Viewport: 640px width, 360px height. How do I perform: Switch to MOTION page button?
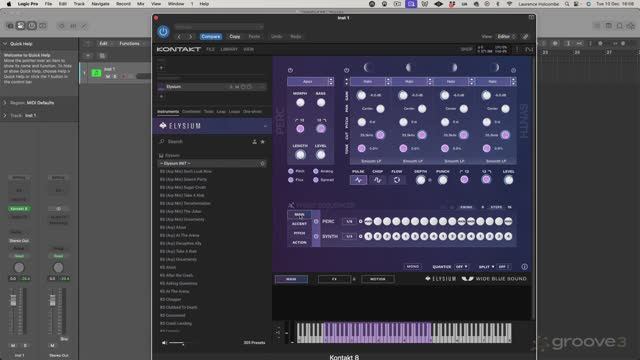[x=378, y=279]
